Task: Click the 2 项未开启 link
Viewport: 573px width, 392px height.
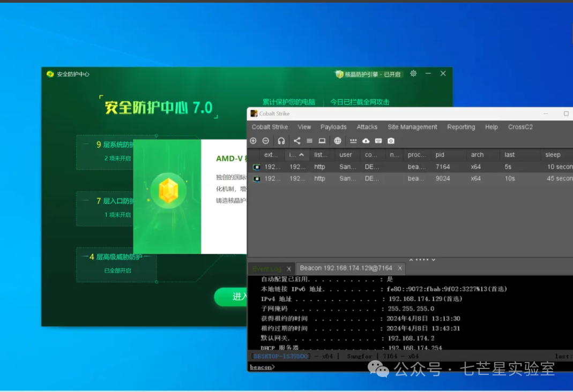Action: coord(117,159)
